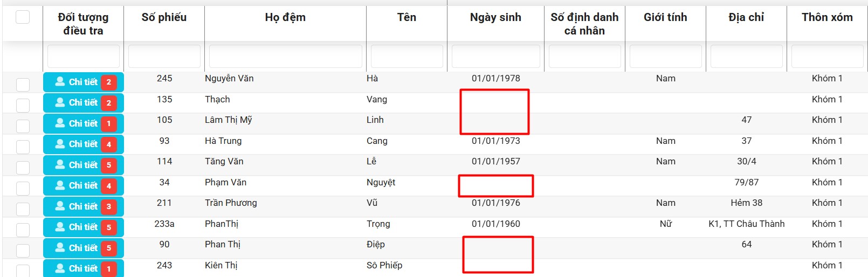
Task: Click the red badge in Hà Trung Cang's row
Action: 109,144
